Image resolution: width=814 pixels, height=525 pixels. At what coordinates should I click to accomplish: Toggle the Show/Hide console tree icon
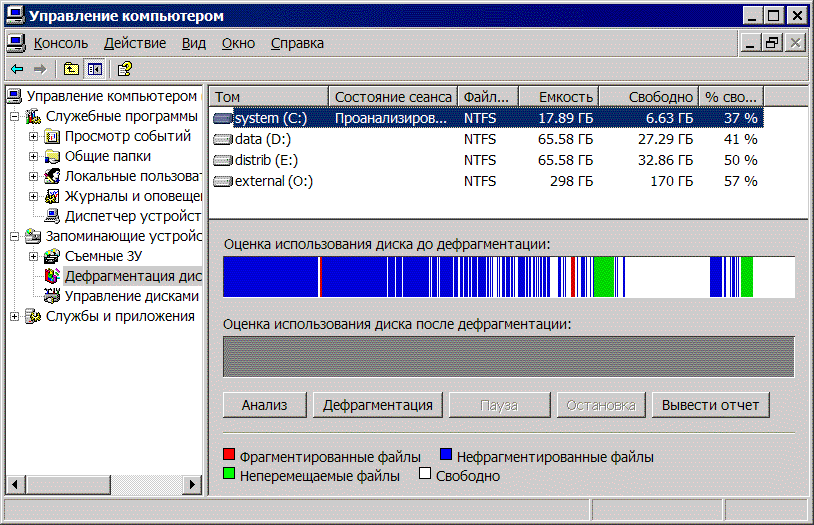click(95, 69)
